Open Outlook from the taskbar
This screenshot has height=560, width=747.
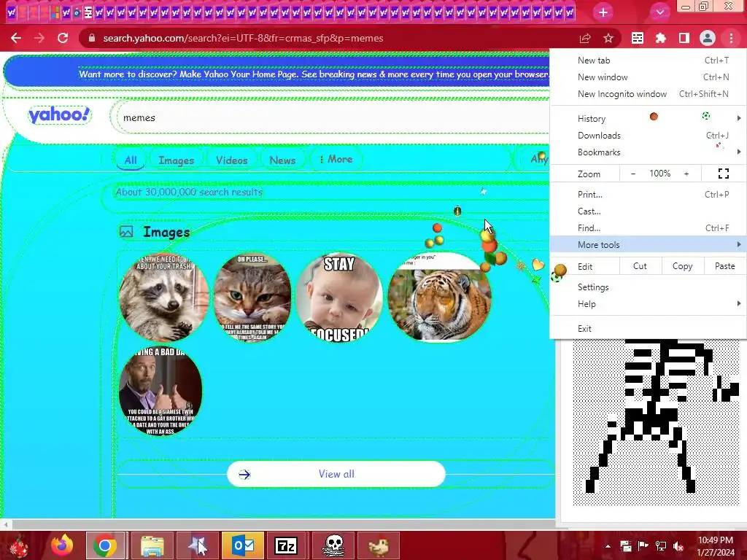click(x=244, y=545)
